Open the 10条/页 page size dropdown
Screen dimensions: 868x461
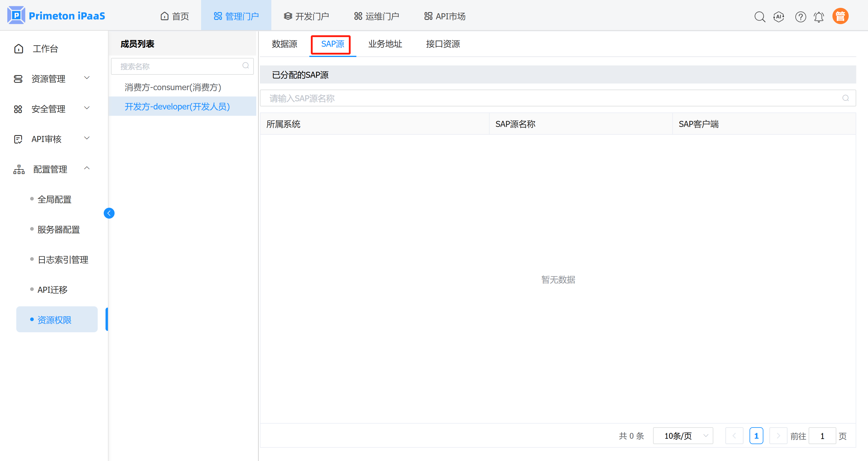point(683,436)
